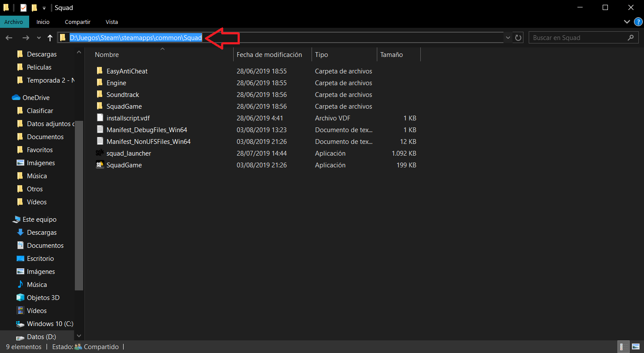This screenshot has height=353, width=644.
Task: Select the squad_launcher application icon
Action: pos(100,153)
